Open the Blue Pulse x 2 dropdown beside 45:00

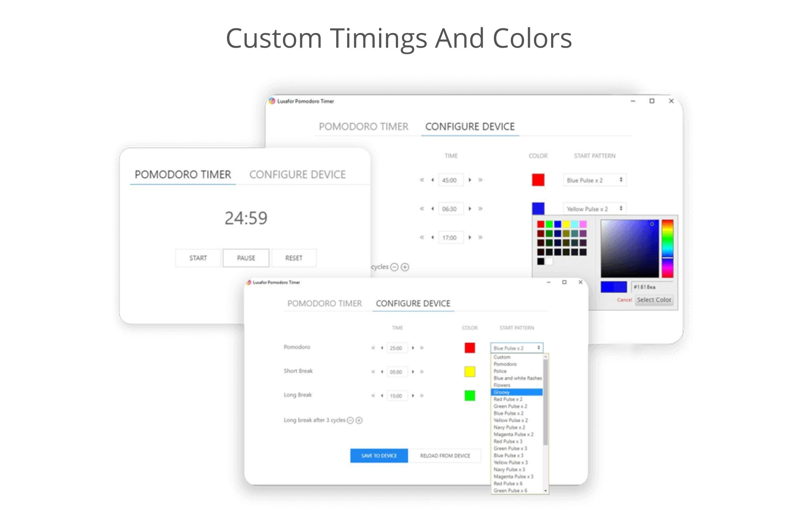pos(594,180)
